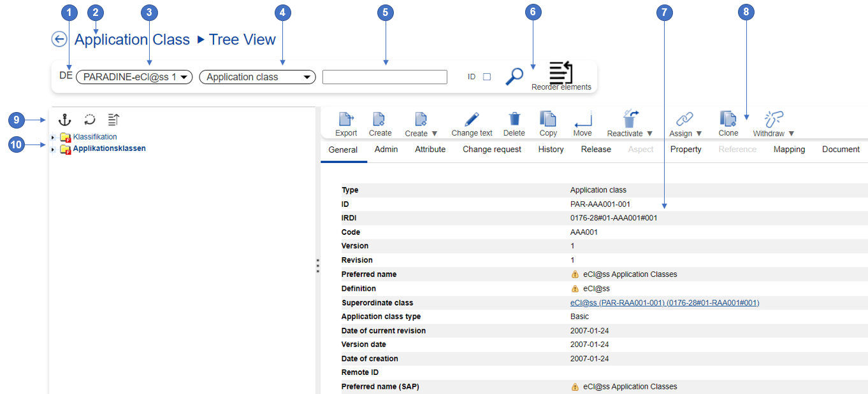Click the Reorder elements icon
Image resolution: width=868 pixels, height=394 pixels.
[x=561, y=73]
